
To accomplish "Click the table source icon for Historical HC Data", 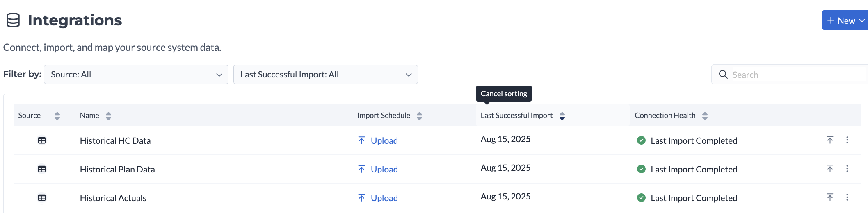I will (x=42, y=140).
